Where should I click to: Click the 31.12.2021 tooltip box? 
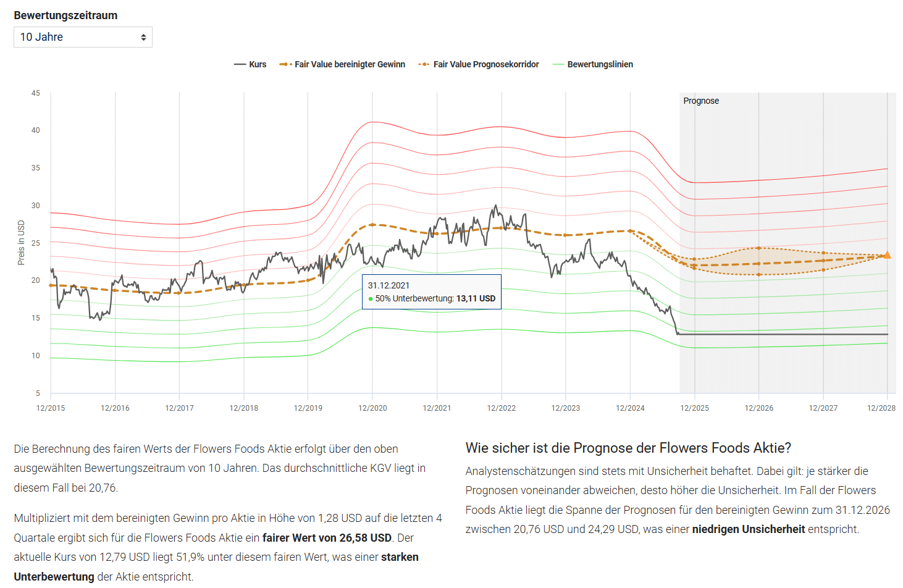point(431,292)
